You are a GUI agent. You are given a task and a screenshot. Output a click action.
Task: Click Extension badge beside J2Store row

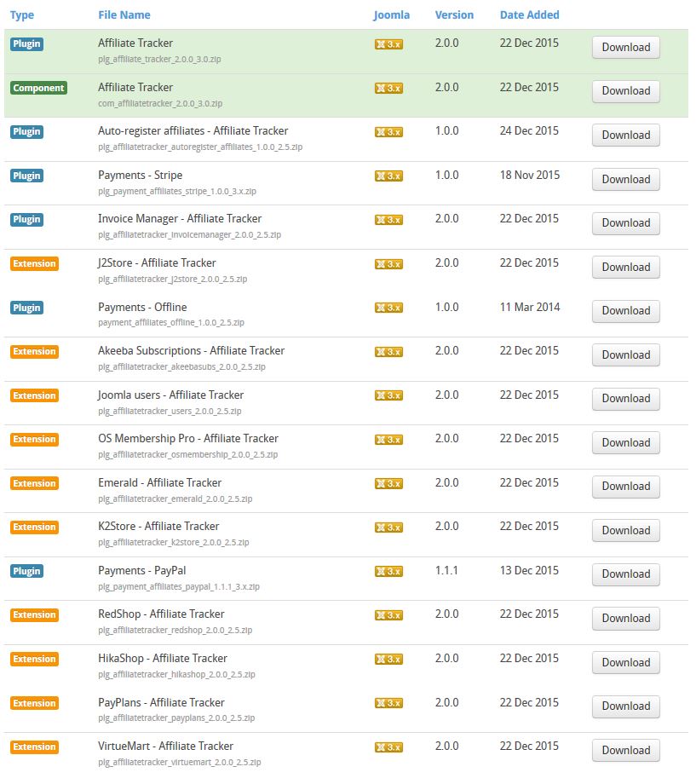[34, 263]
